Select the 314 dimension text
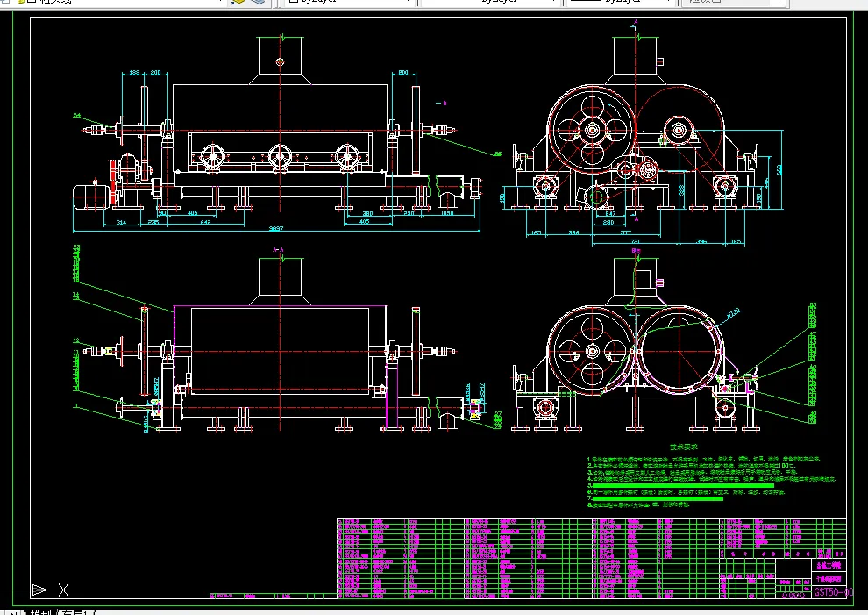The height and width of the screenshot is (615, 868). [121, 222]
